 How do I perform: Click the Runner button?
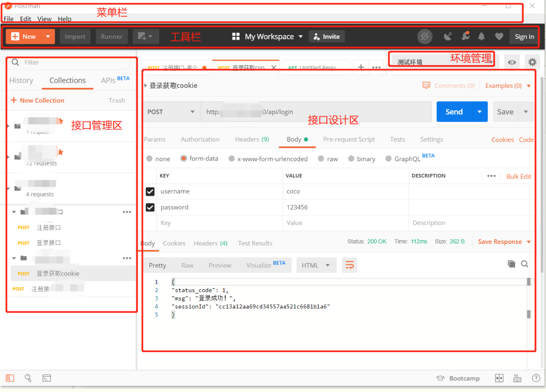click(112, 36)
